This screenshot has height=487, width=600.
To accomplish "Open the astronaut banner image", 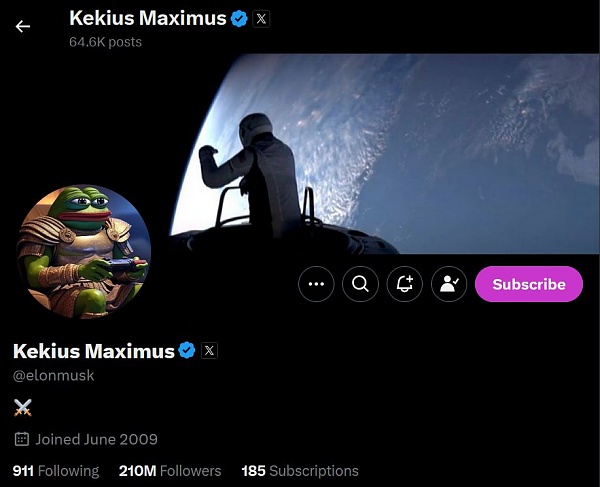I will click(384, 154).
